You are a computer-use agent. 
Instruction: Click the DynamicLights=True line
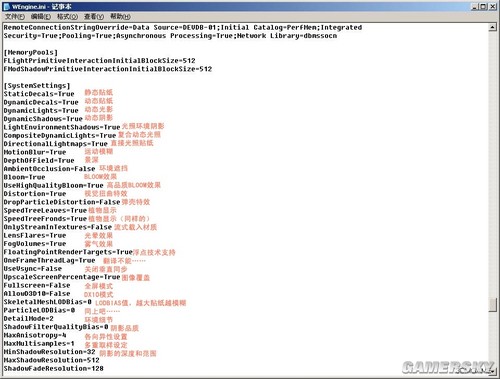[x=41, y=111]
